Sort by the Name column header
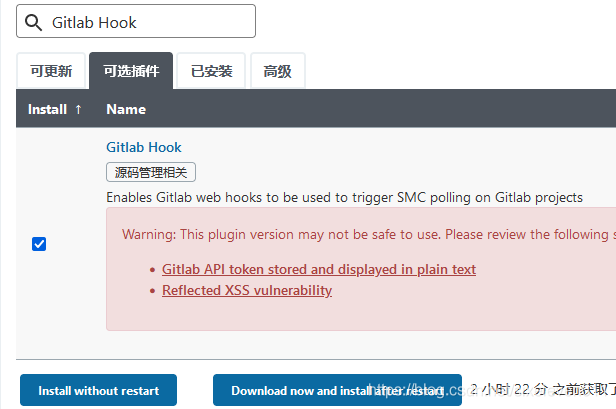 (126, 109)
